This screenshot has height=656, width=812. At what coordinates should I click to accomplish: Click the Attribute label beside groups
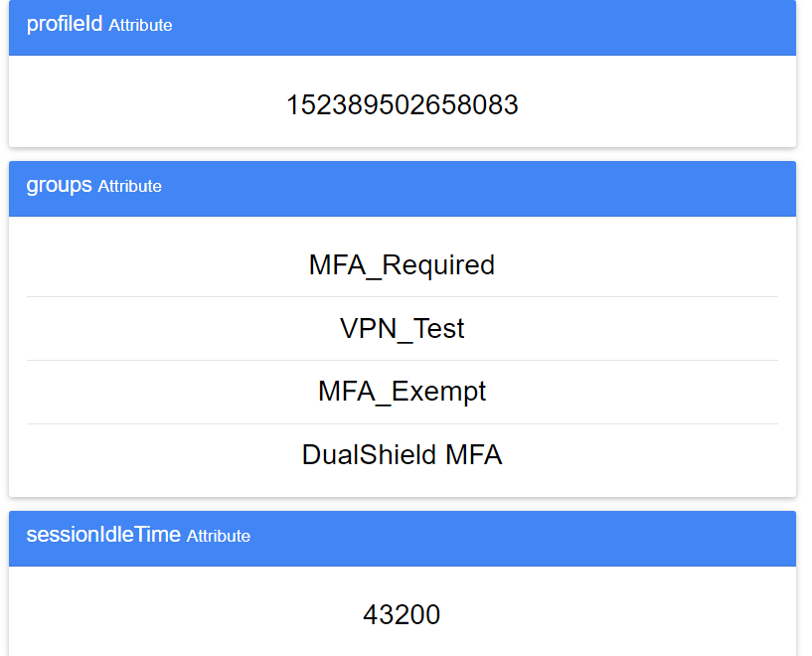point(129,187)
